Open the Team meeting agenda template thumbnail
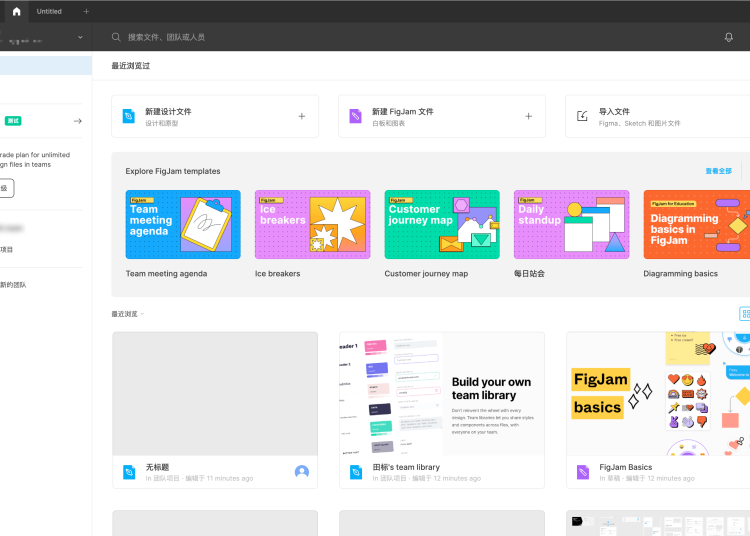 coord(183,224)
